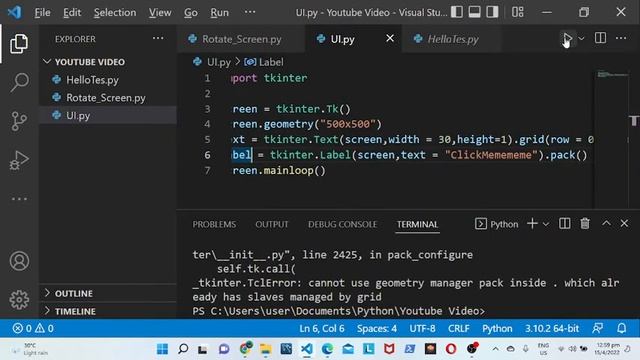
Task: Create a new terminal with plus icon
Action: 532,224
